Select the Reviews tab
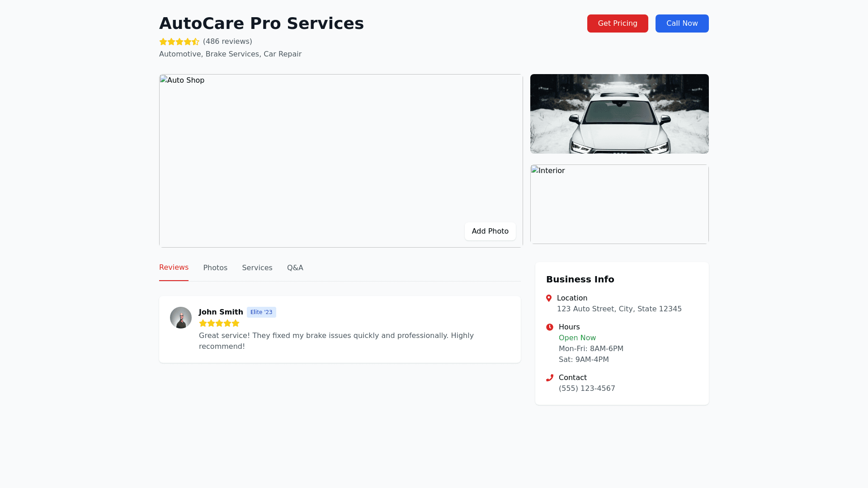 [x=174, y=267]
